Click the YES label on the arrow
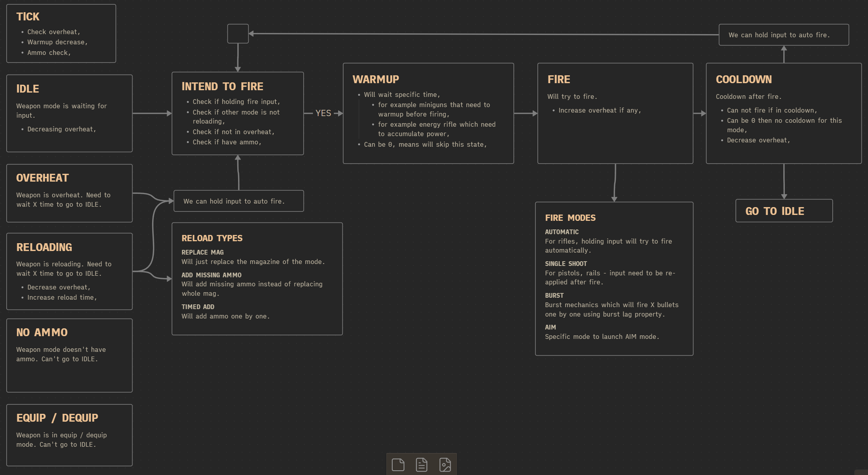The height and width of the screenshot is (475, 868). (x=323, y=113)
